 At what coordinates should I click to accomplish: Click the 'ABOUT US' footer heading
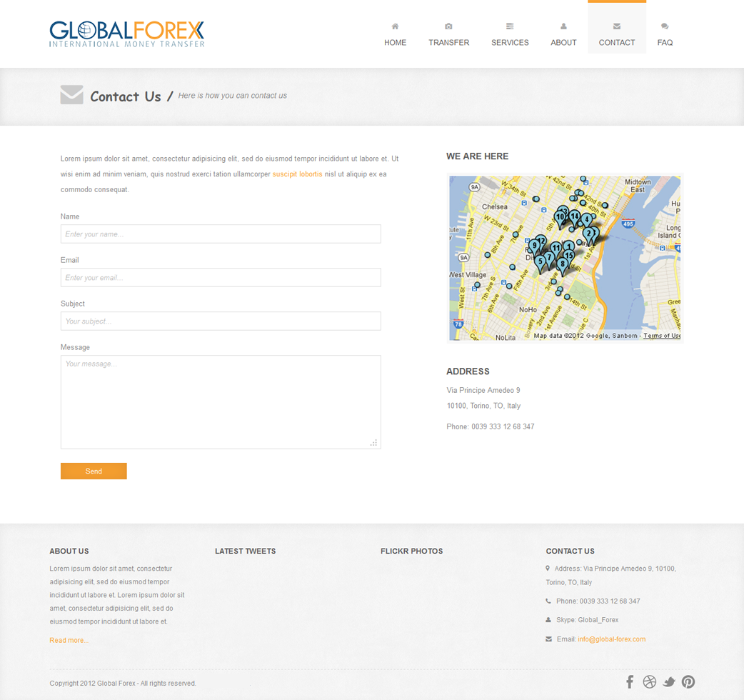pyautogui.click(x=69, y=551)
